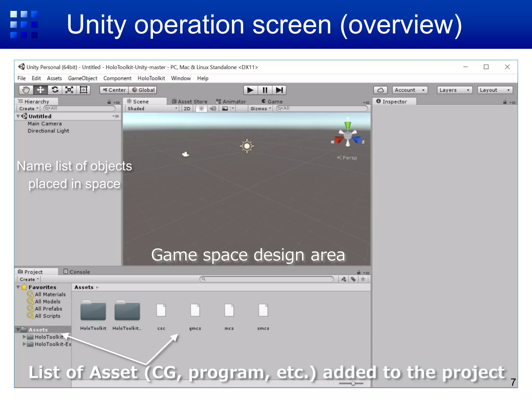Click the X axis of scene gizmo
The height and width of the screenshot is (399, 532).
[x=339, y=140]
